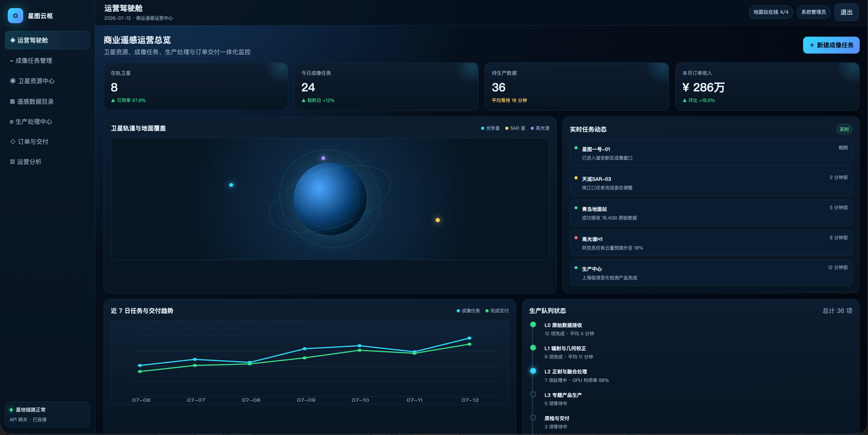868x435 pixels.
Task: Toggle the 光学星 legend item
Action: (490, 128)
